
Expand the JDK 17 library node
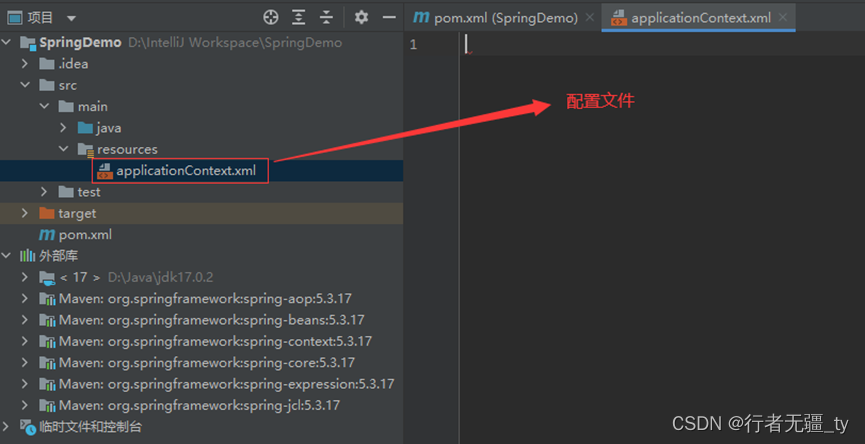click(25, 277)
